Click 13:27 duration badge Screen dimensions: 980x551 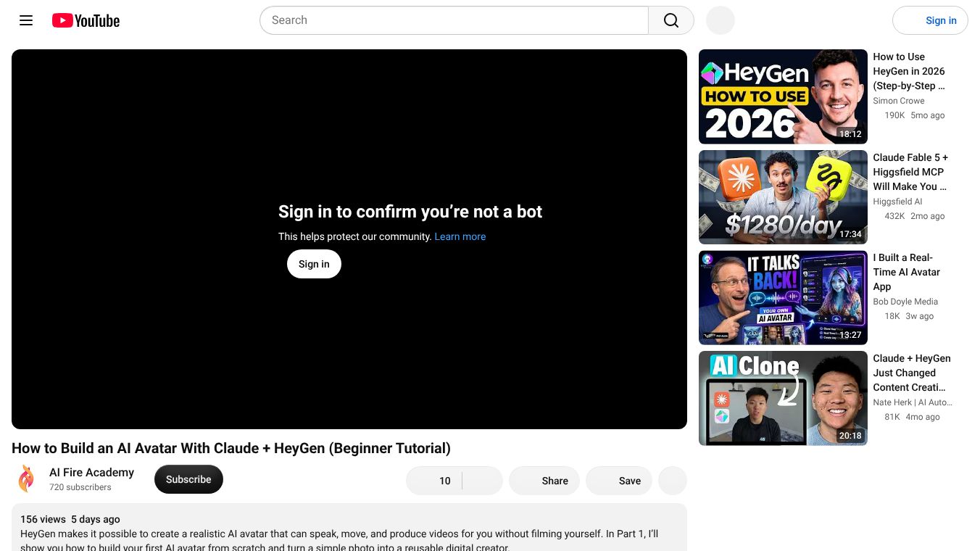850,335
